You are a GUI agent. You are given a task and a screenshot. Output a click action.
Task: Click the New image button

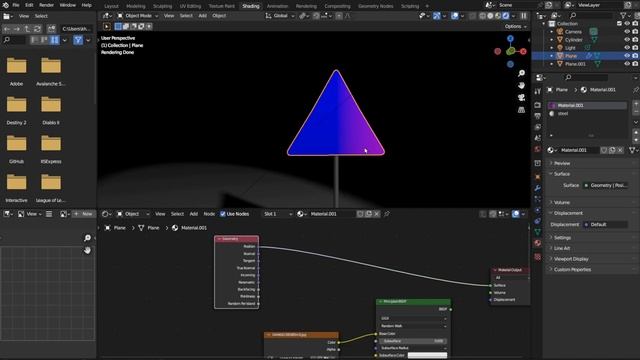tap(83, 214)
